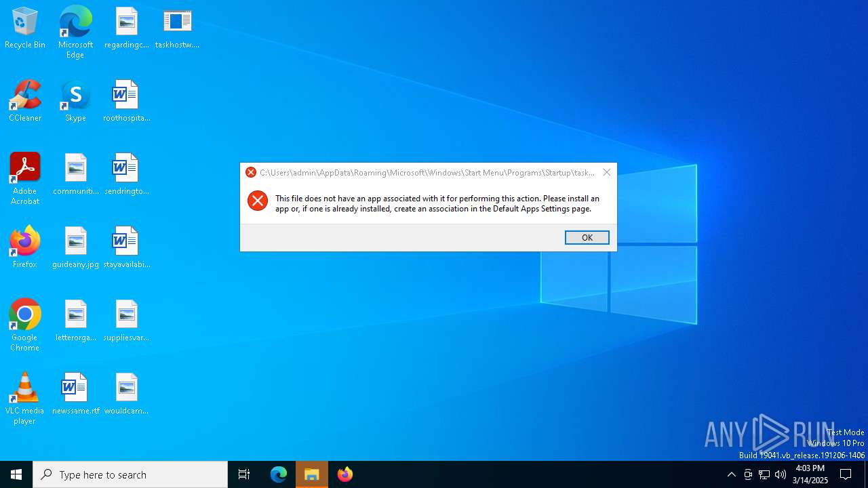The image size is (868, 488).
Task: Select the communiti... image file icon
Action: click(75, 175)
